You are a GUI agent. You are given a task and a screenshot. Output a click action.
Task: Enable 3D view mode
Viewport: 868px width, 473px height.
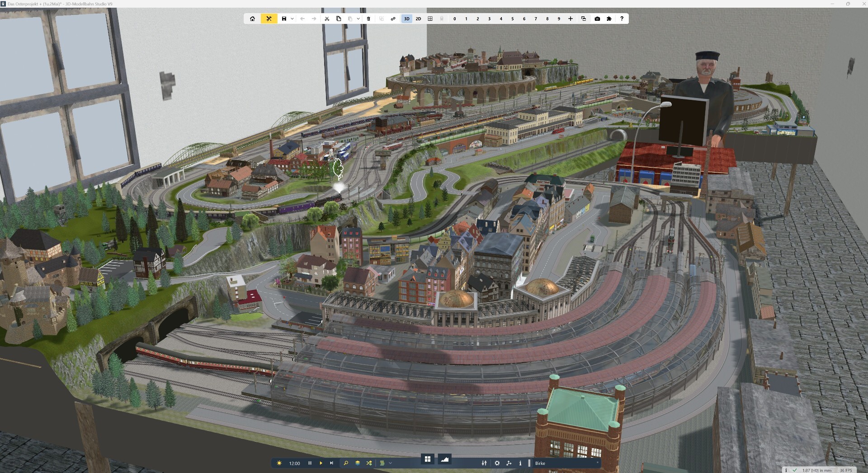[x=406, y=19]
